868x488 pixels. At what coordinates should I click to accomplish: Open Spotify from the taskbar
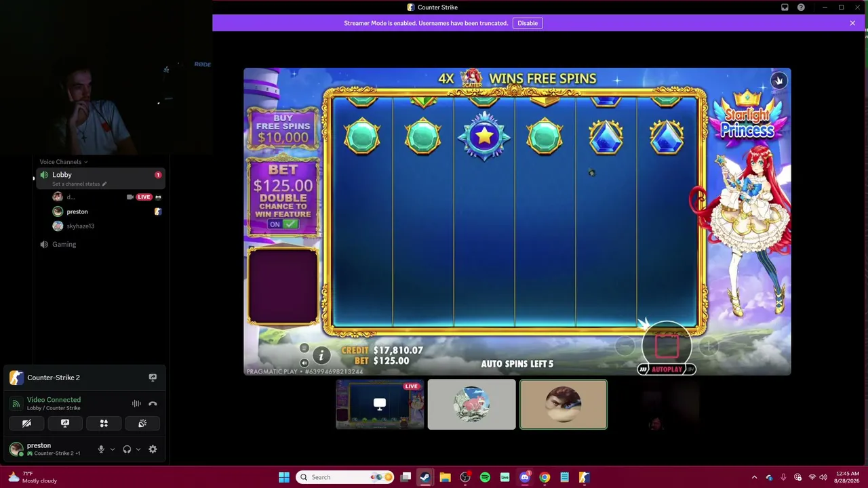(485, 477)
